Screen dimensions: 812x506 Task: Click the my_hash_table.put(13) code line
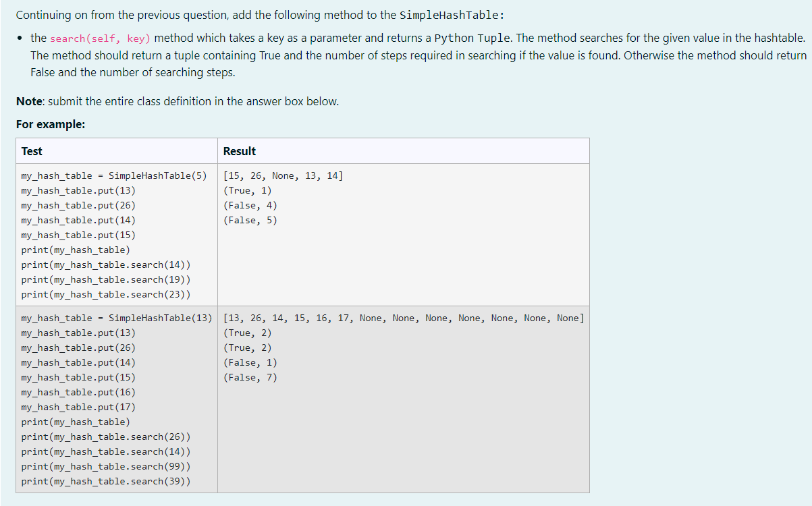[78, 190]
